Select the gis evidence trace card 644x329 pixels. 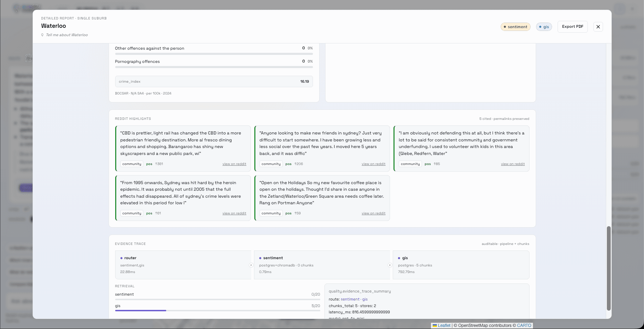[461, 265]
